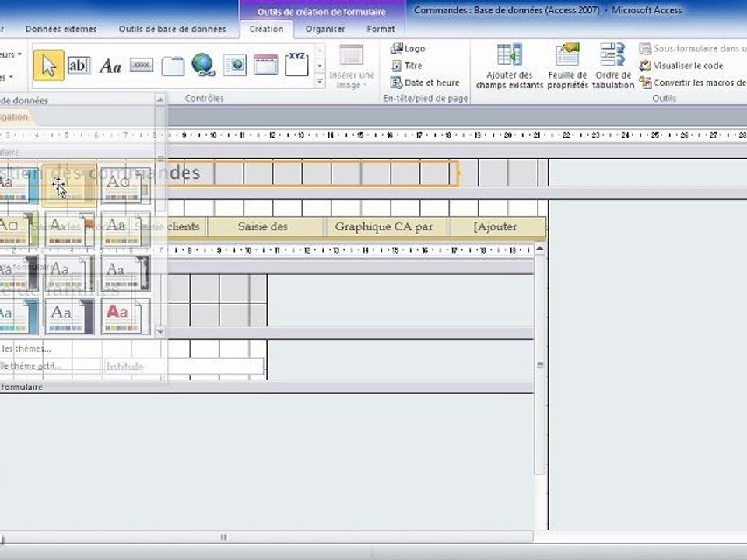Viewport: 747px width, 560px height.
Task: Click the subform vertical scrollbar track
Action: [540, 364]
